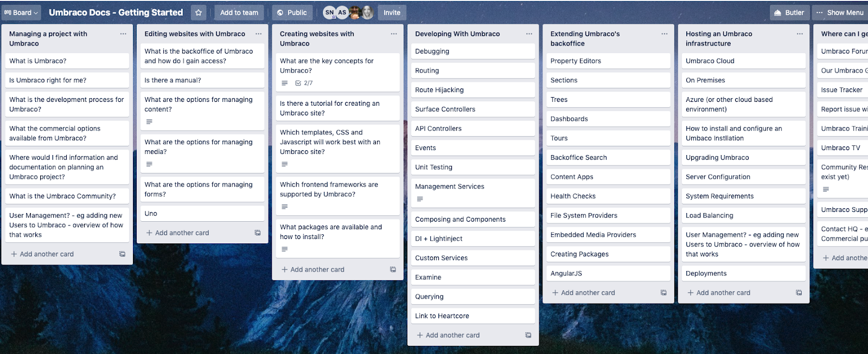The image size is (868, 354).
Task: Add another card in Managing a project list
Action: coord(42,254)
